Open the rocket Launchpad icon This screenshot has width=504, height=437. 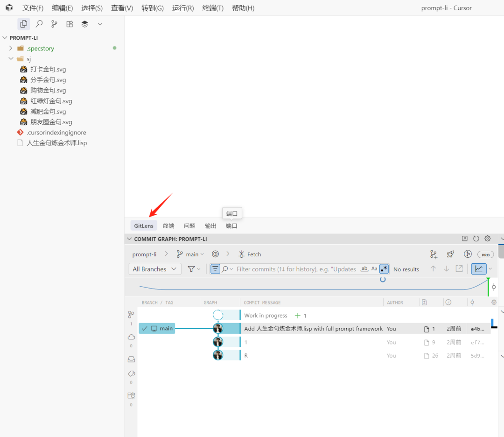pos(450,254)
